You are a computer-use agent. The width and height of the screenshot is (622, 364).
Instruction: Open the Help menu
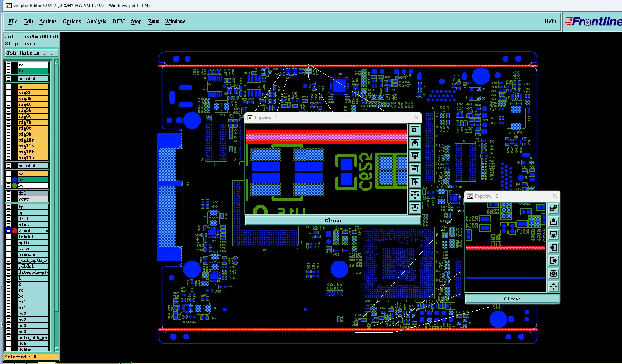(x=550, y=22)
